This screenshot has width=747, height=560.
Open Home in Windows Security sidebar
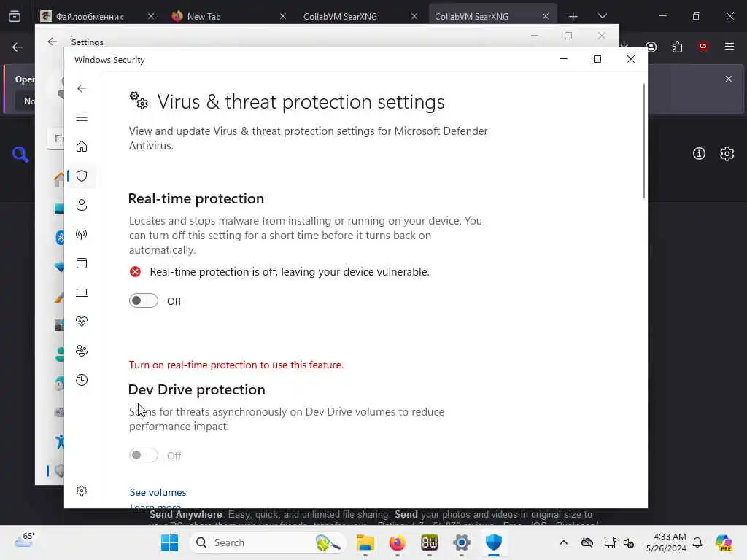tap(82, 146)
